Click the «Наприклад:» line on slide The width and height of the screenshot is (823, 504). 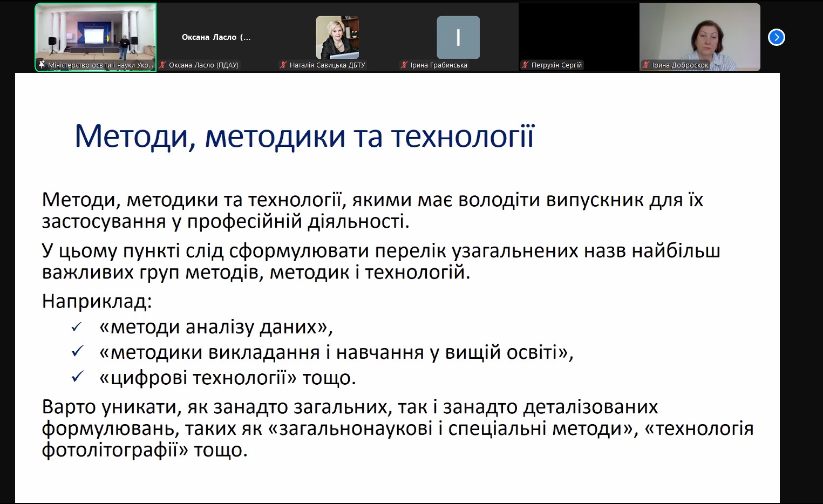97,301
